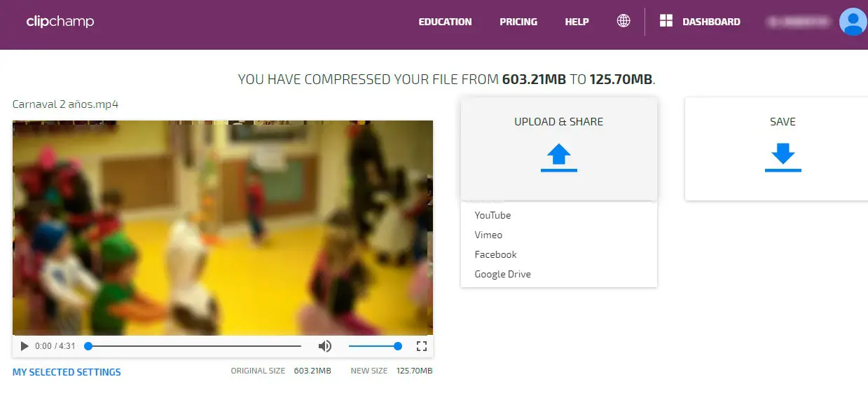The width and height of the screenshot is (868, 405).
Task: Click the blue download arrow icon
Action: (x=783, y=158)
